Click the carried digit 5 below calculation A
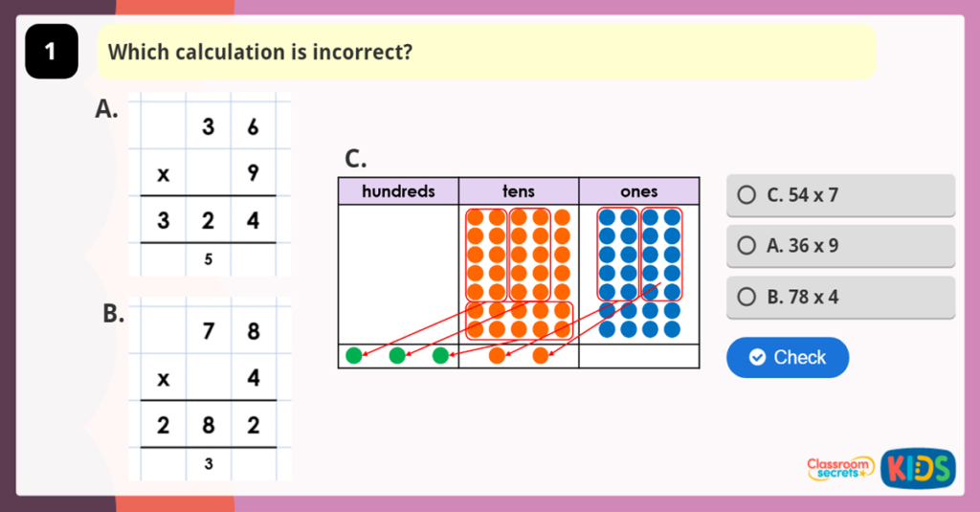 coord(208,258)
